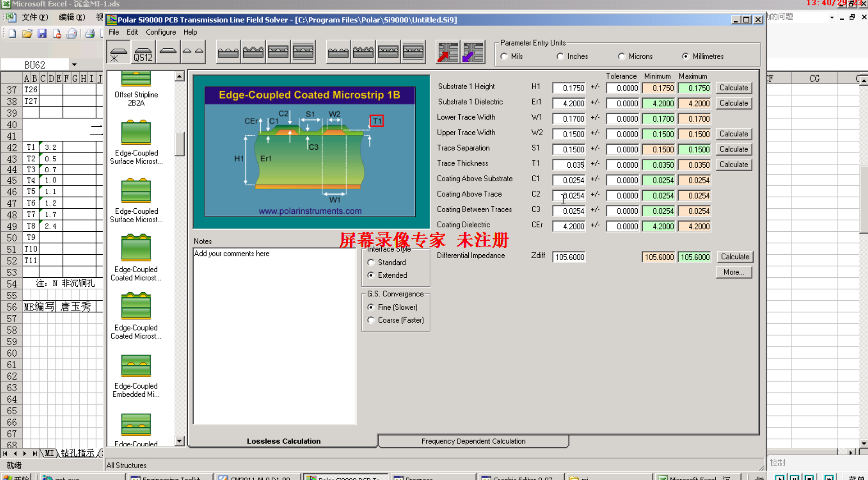Open the Help menu in Si9000

tap(190, 32)
